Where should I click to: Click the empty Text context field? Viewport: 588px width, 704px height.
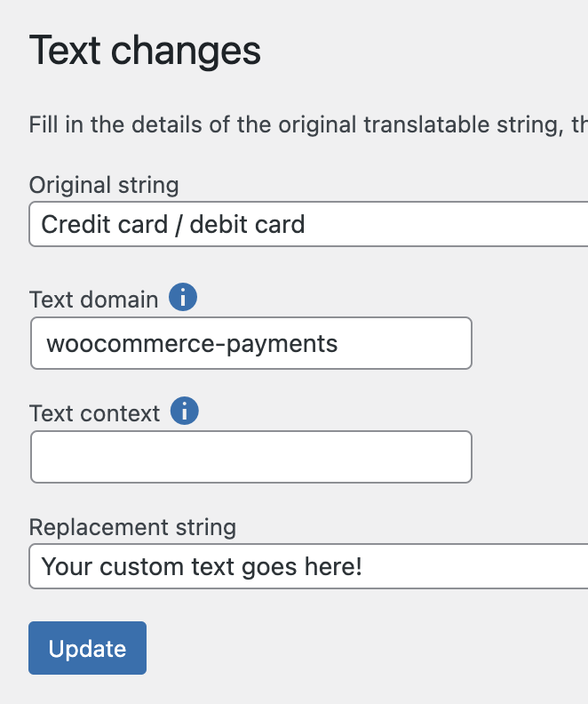coord(251,457)
